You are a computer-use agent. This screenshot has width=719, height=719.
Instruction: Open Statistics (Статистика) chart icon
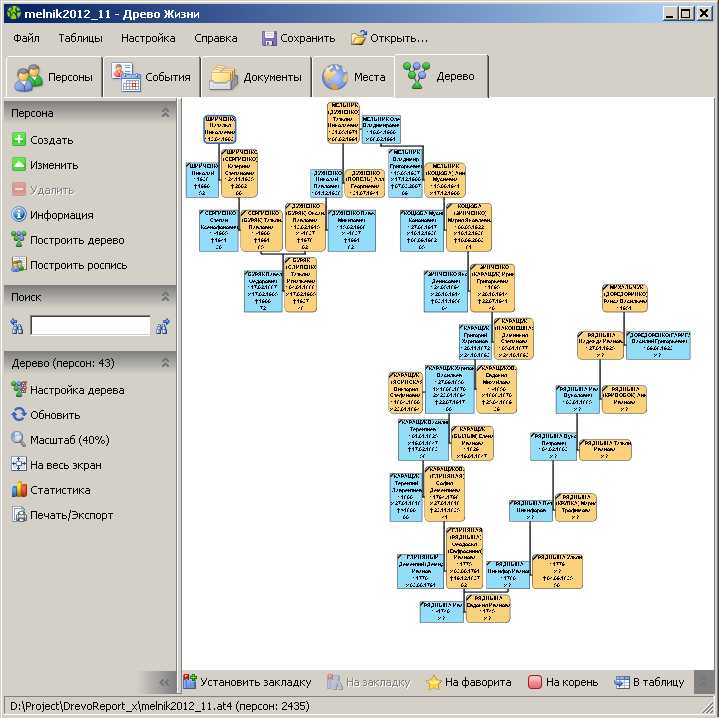point(18,490)
